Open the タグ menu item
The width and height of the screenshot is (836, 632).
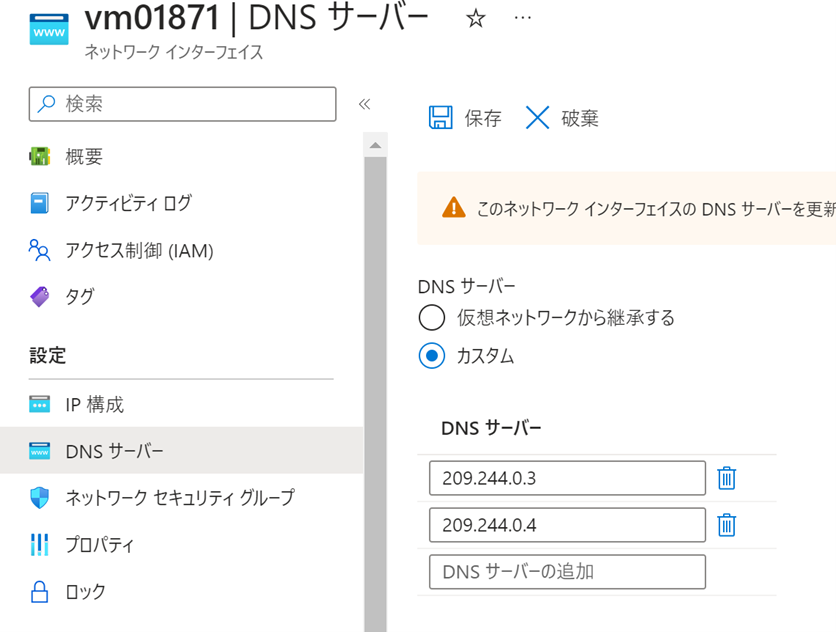80,296
